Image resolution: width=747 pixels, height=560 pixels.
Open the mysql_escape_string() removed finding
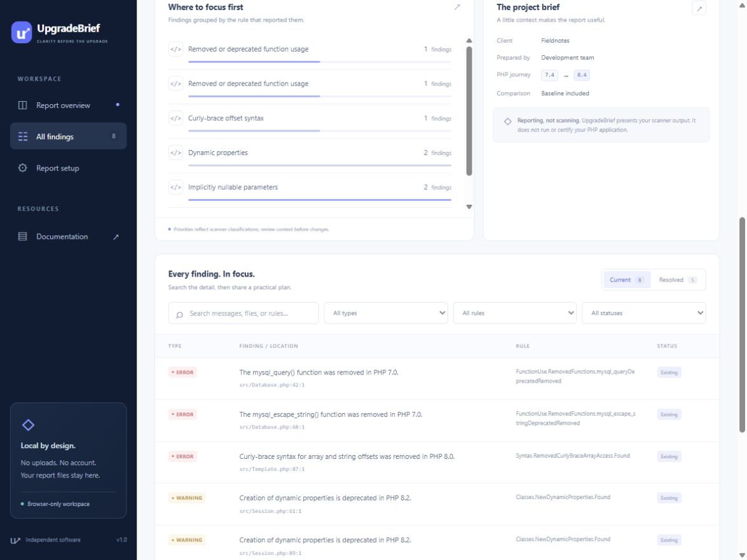coord(331,414)
